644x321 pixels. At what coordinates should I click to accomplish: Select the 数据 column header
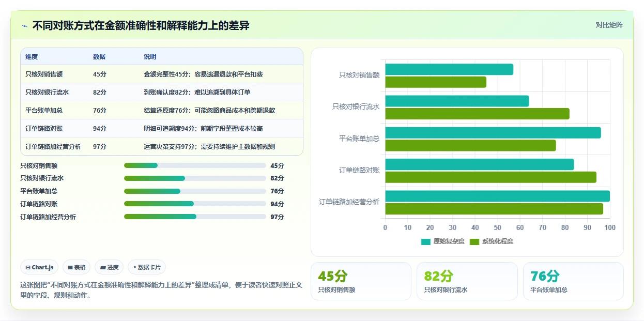point(99,57)
